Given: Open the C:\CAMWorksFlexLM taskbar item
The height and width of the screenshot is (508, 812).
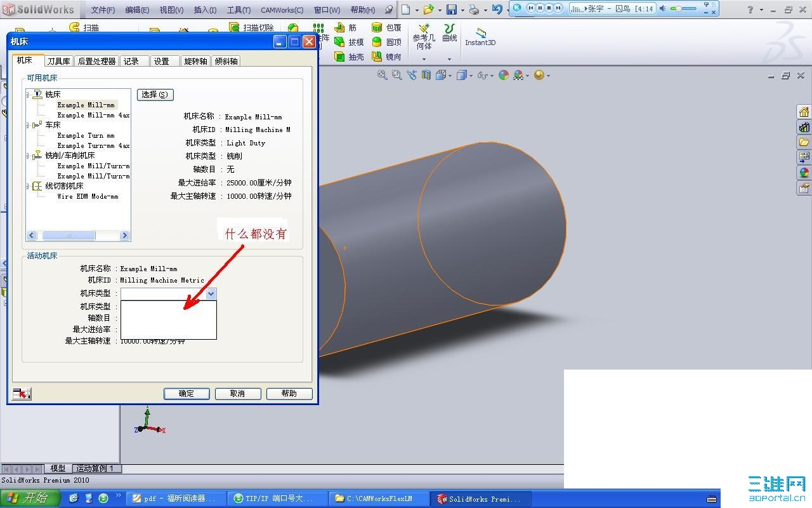Looking at the screenshot, I should [379, 498].
